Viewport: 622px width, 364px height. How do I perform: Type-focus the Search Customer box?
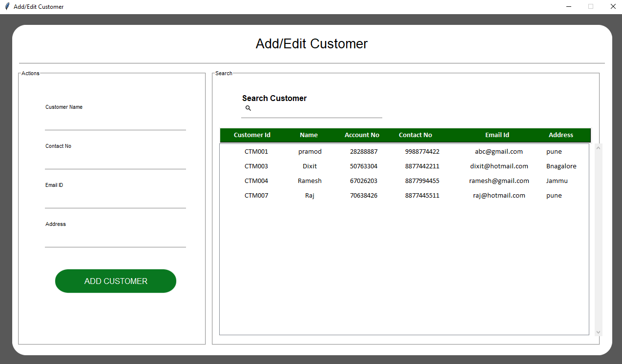click(316, 110)
